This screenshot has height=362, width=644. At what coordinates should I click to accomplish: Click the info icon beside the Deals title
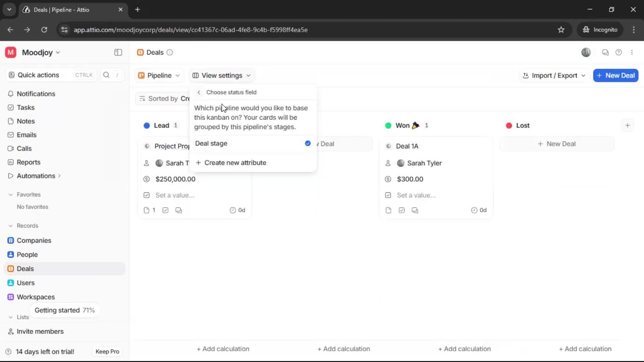click(x=170, y=52)
